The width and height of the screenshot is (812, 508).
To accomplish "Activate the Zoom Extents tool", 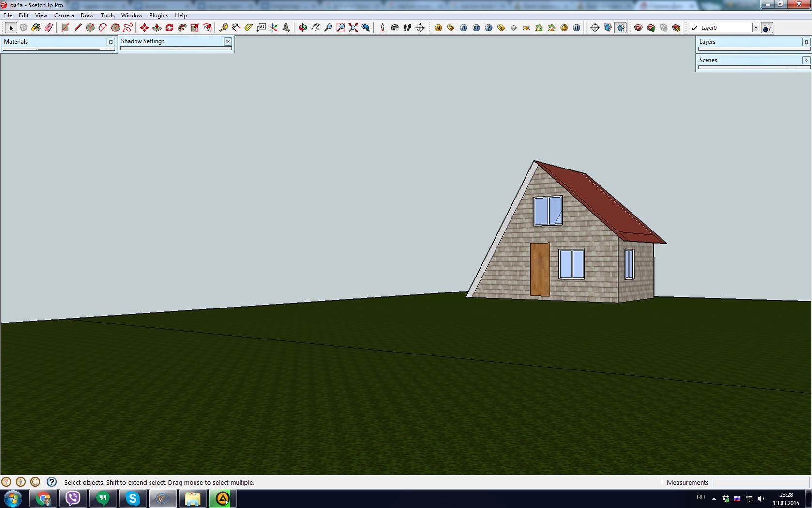I will [x=353, y=28].
